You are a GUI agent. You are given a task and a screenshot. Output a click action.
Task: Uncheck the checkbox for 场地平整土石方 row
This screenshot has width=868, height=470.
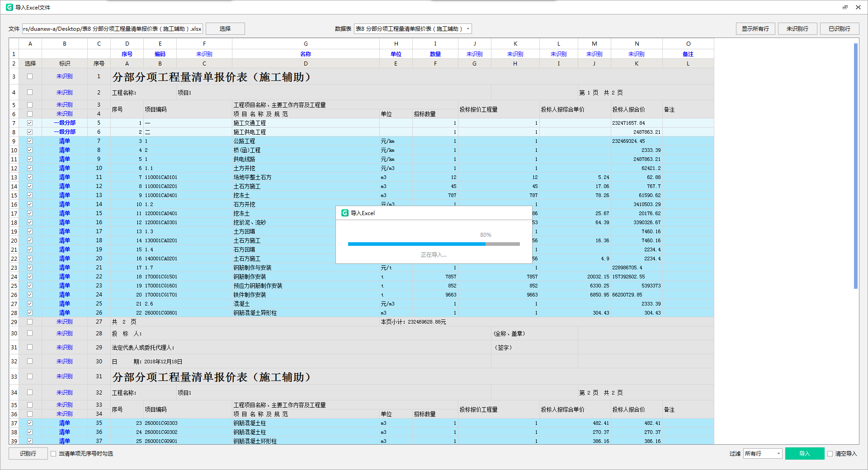[x=30, y=177]
